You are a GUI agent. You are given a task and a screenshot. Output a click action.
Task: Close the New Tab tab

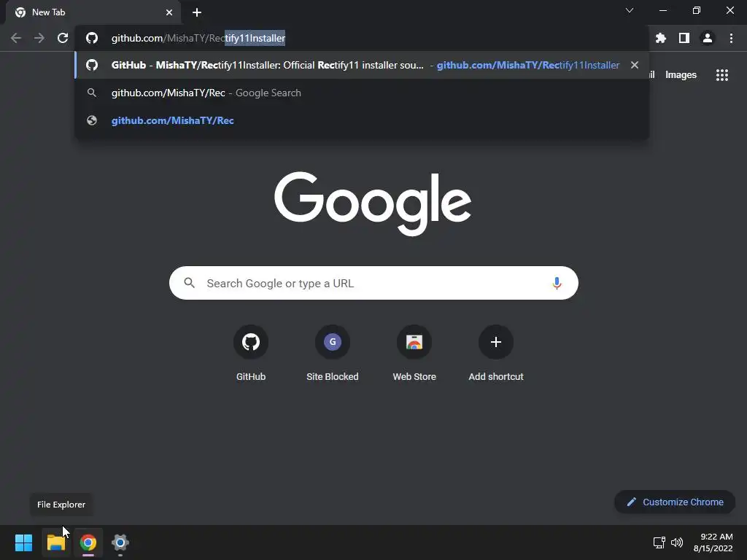point(169,12)
